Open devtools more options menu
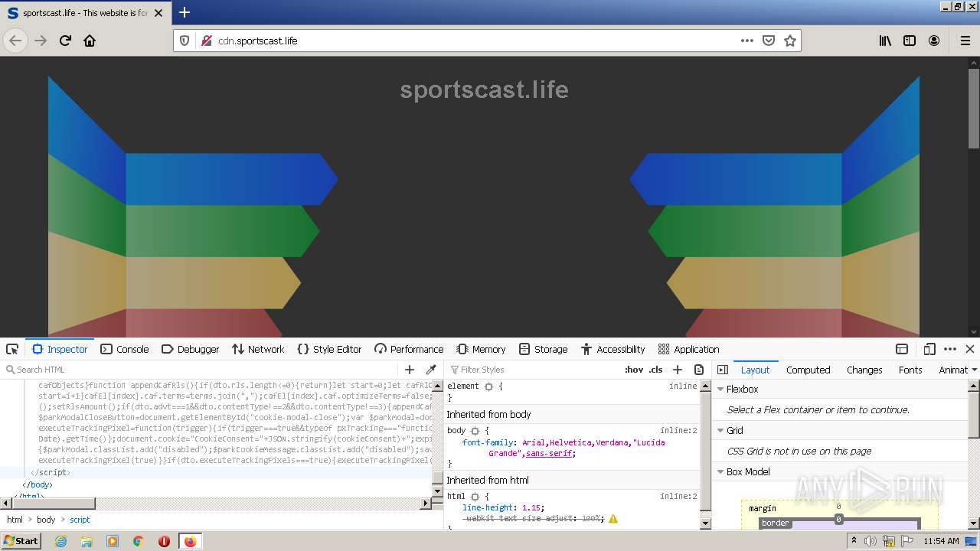This screenshot has height=551, width=980. point(950,349)
